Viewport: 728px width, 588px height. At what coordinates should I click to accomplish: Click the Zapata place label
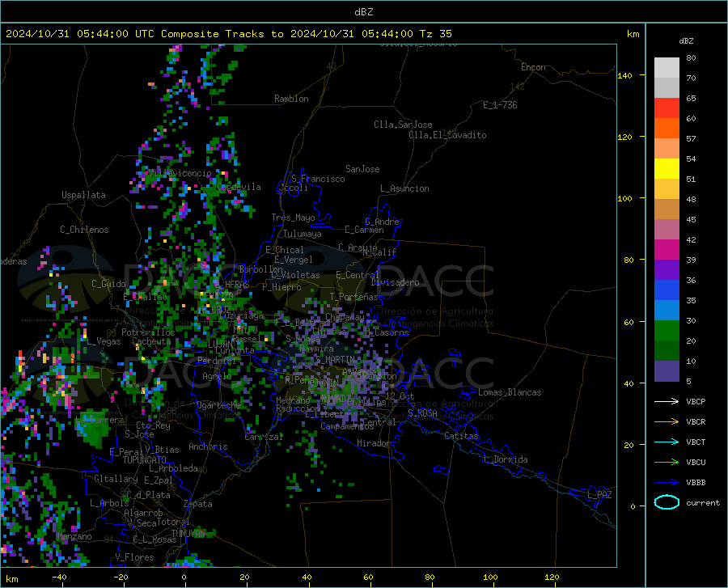coord(198,504)
